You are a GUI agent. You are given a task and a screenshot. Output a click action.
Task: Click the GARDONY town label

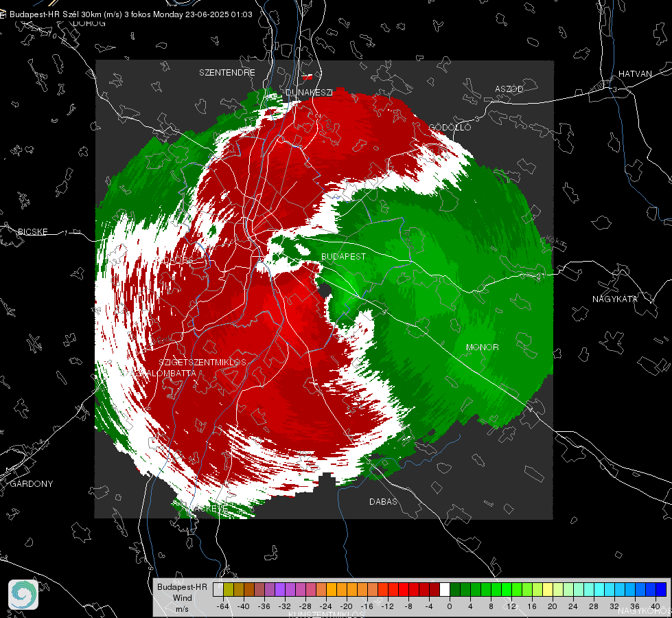(x=32, y=484)
